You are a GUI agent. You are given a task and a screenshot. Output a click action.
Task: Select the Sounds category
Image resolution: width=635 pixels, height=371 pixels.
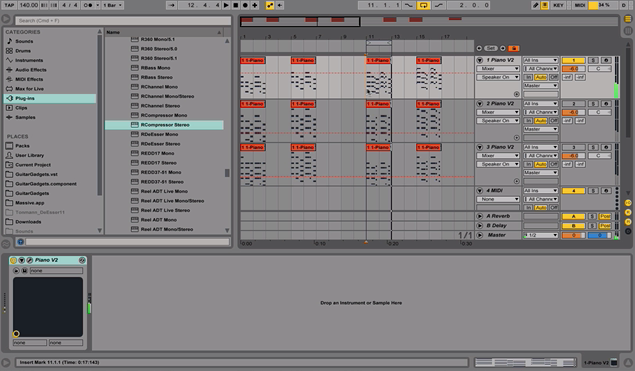click(24, 41)
